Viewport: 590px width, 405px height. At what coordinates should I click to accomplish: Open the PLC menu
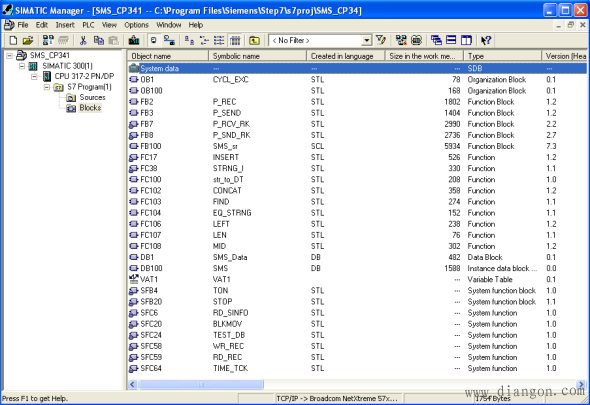(x=88, y=25)
